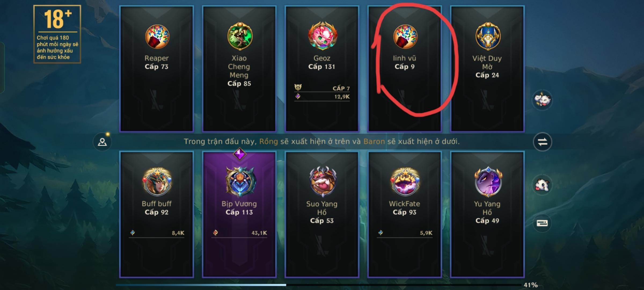Click the Rồng and Baron match info banner
644x290 pixels.
click(x=322, y=142)
